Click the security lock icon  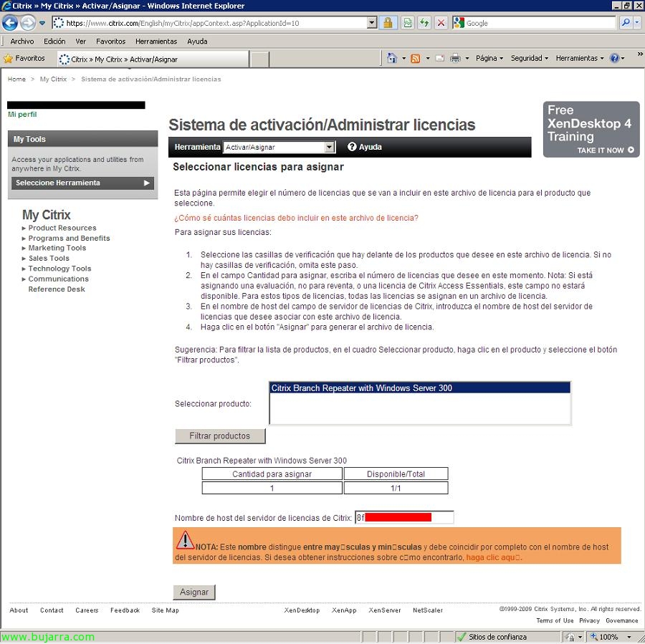point(388,23)
